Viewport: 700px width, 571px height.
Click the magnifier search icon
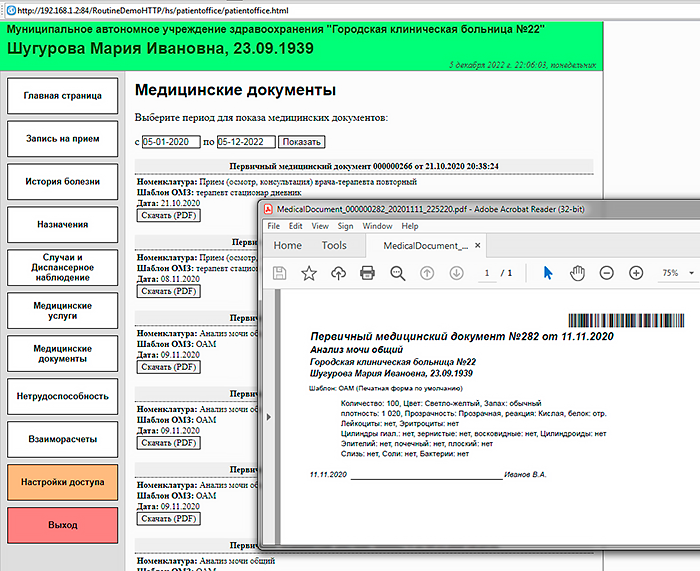tap(397, 273)
